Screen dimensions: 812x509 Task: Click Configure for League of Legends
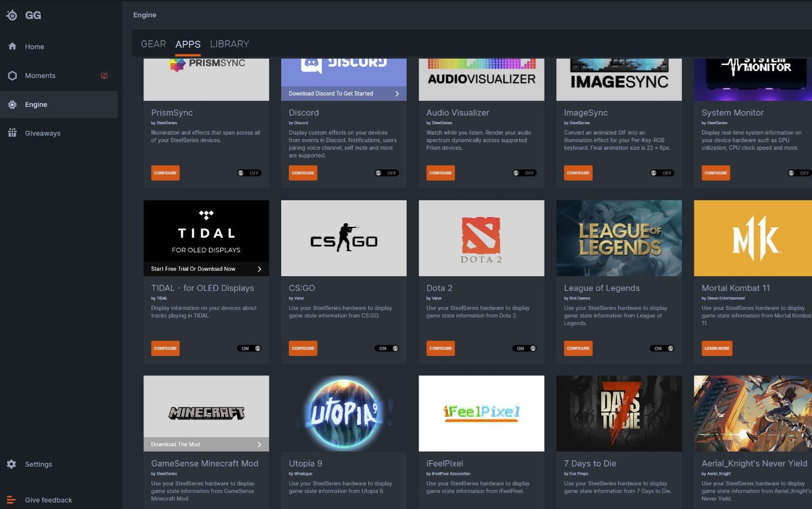click(x=578, y=348)
